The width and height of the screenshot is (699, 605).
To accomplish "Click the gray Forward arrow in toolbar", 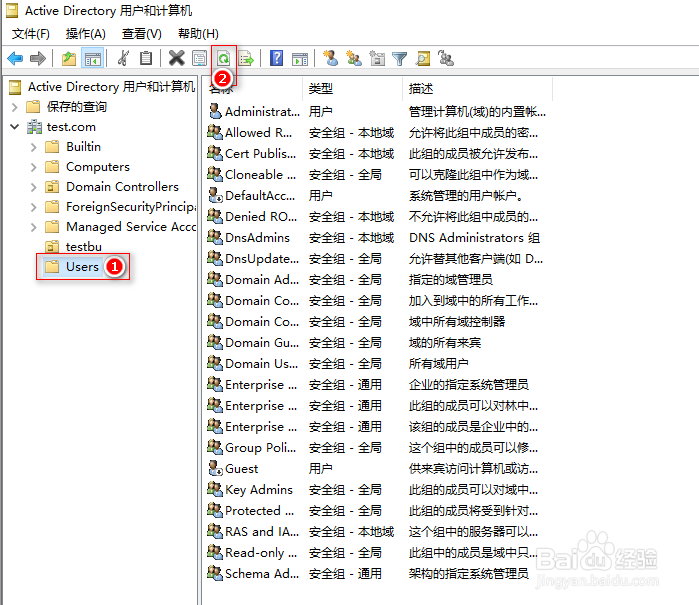I will 38,58.
